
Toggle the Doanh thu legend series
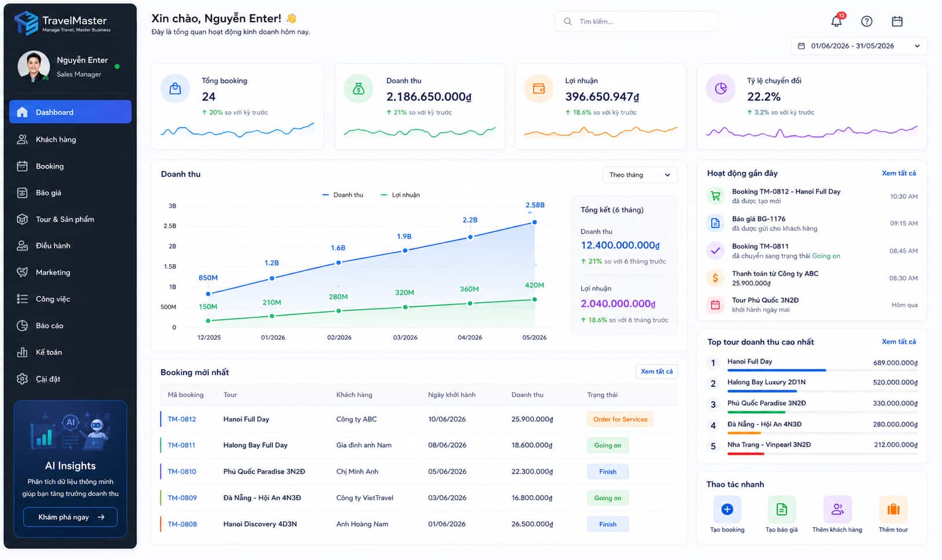click(342, 195)
